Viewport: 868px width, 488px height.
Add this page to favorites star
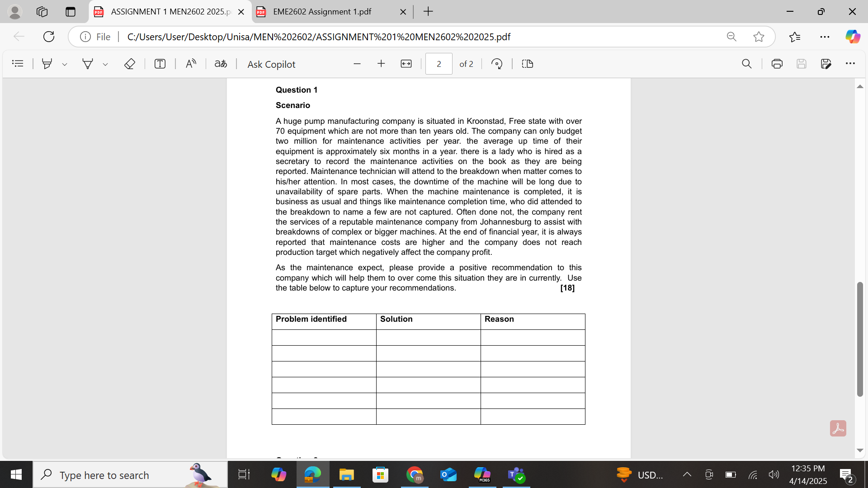(759, 37)
